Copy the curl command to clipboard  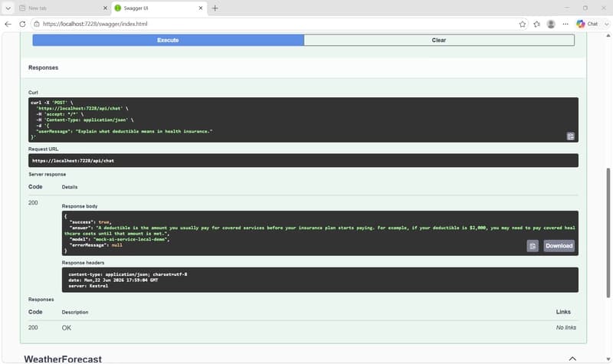[570, 136]
